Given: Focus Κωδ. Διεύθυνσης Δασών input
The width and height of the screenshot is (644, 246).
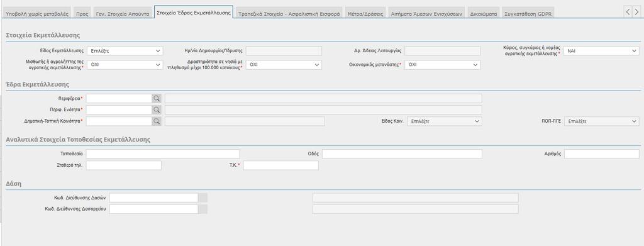Looking at the screenshot, I should (153, 198).
